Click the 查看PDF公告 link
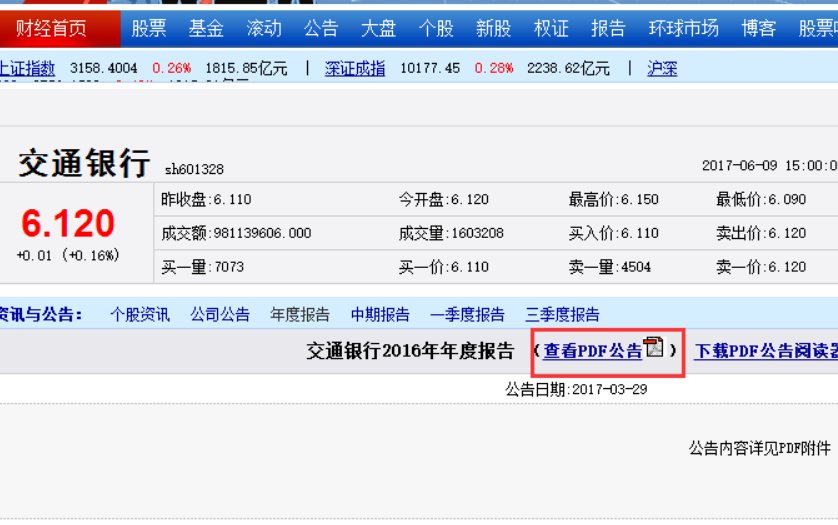 coord(592,351)
